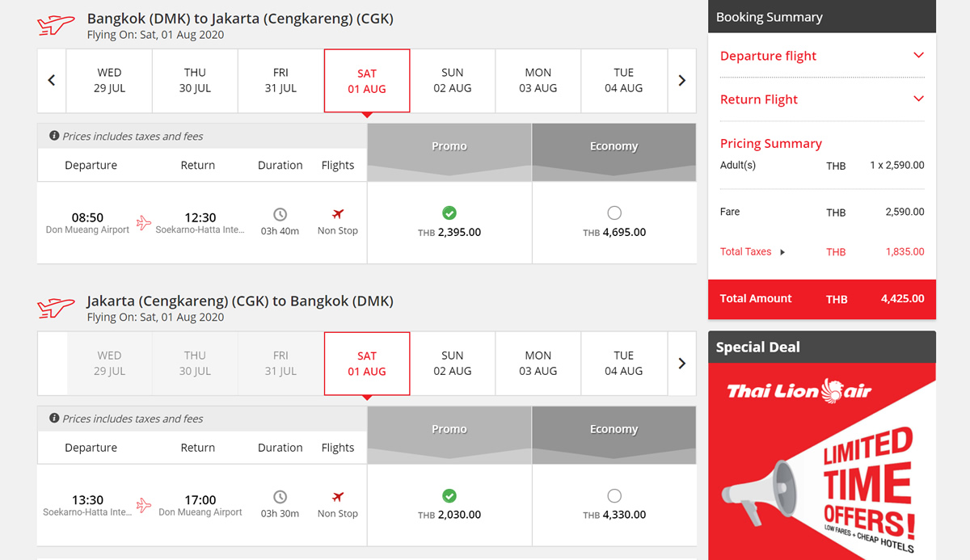Expand the Total Taxes breakdown arrow
This screenshot has height=560, width=970.
click(782, 252)
